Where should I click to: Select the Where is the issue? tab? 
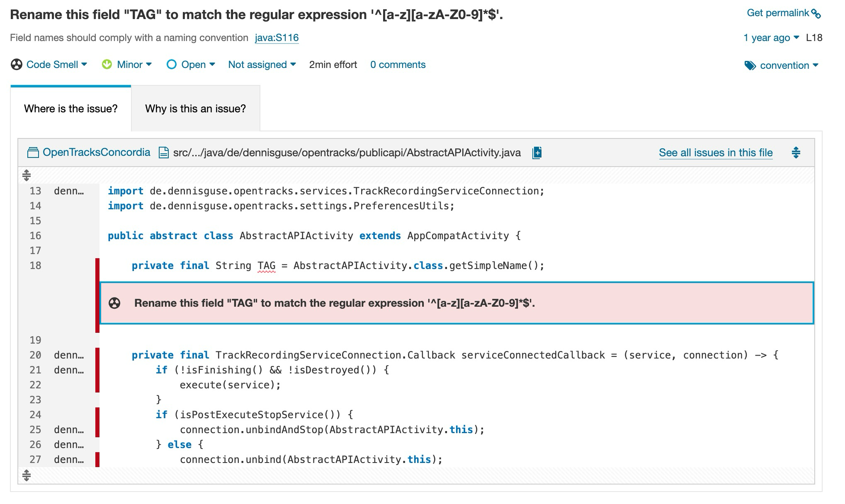(71, 109)
